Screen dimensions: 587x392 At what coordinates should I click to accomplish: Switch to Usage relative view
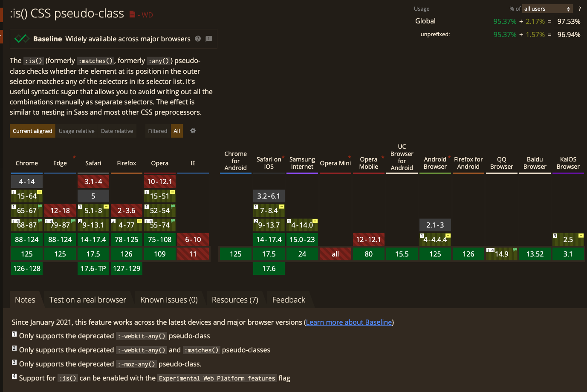point(77,131)
